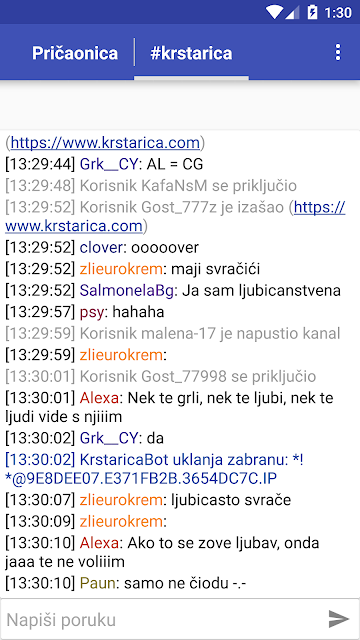Tap zlieurokrem in maji svračići message
The width and height of the screenshot is (360, 640).
[121, 269]
